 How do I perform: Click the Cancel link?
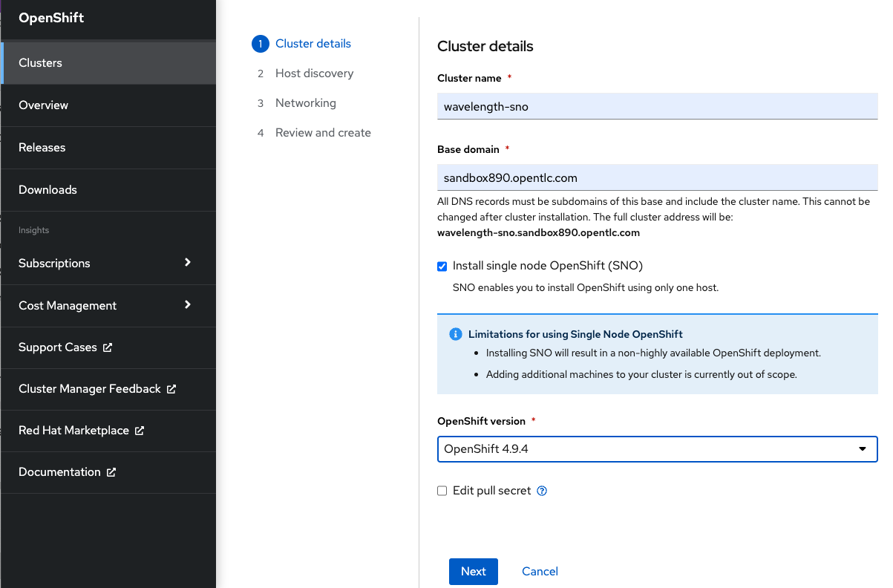click(x=540, y=571)
